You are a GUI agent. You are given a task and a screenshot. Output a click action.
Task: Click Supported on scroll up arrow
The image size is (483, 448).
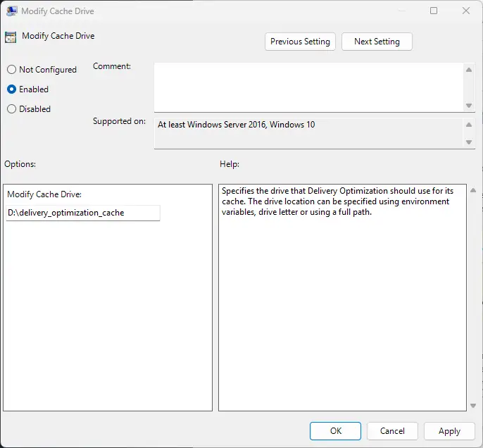click(469, 125)
